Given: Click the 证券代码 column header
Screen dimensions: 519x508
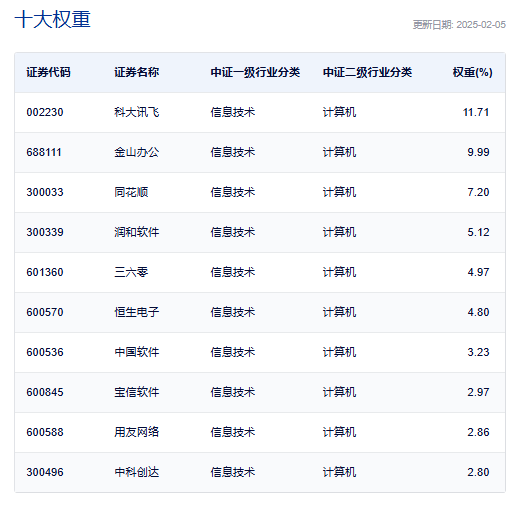Looking at the screenshot, I should [x=48, y=72].
